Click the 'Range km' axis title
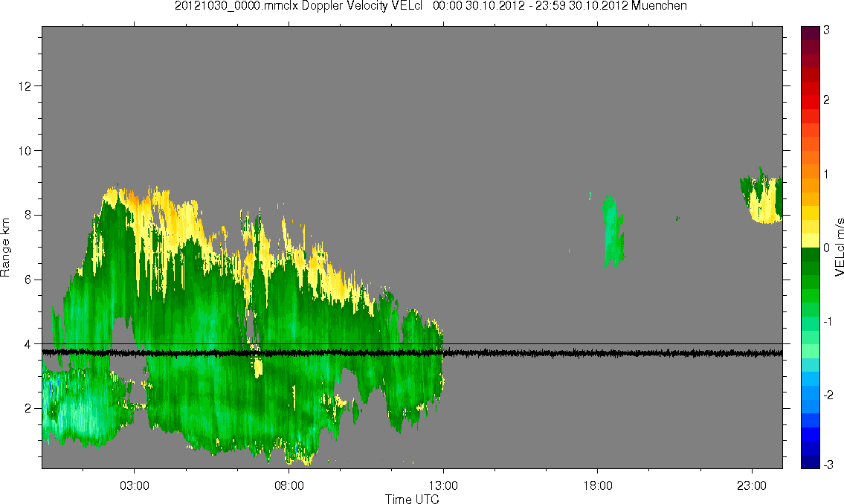 pos(5,248)
